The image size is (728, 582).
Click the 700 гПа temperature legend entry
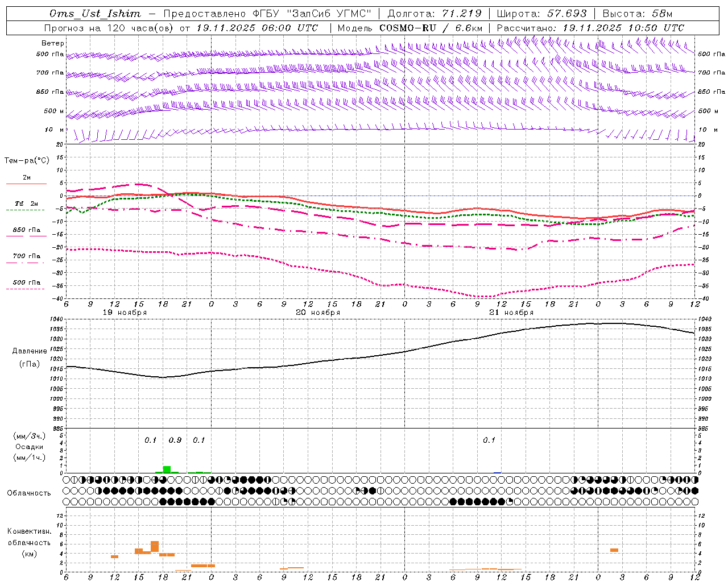pyautogui.click(x=27, y=256)
